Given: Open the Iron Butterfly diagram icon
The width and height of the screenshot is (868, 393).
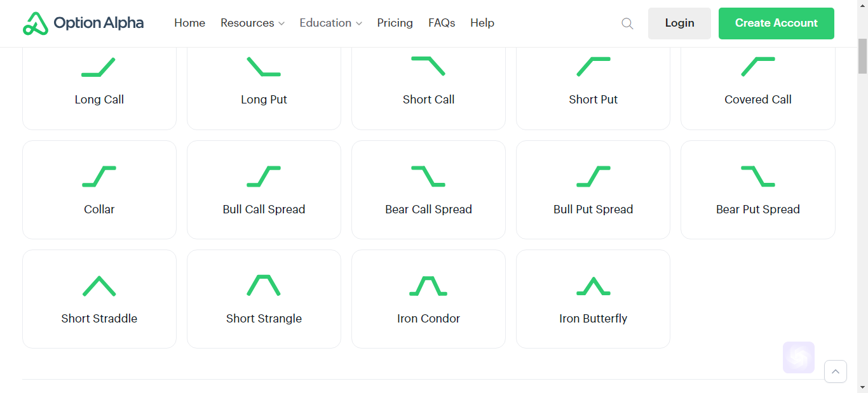Looking at the screenshot, I should coord(593,286).
